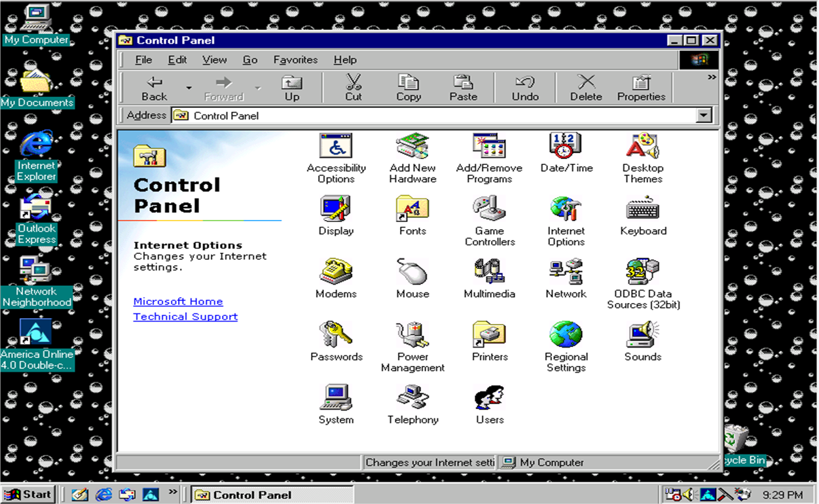Image resolution: width=819 pixels, height=504 pixels.
Task: Open the Users applet icon
Action: tap(489, 397)
